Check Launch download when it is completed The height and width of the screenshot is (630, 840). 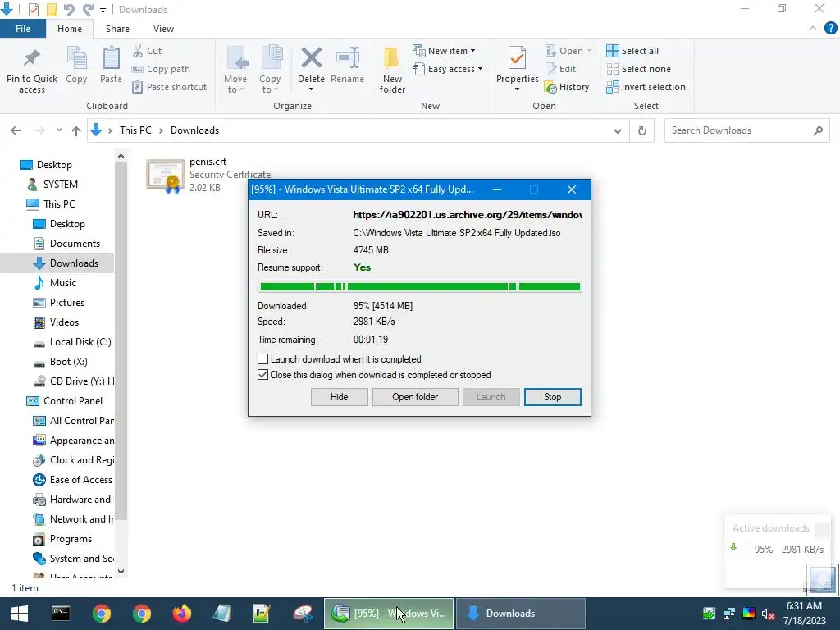pyautogui.click(x=263, y=359)
